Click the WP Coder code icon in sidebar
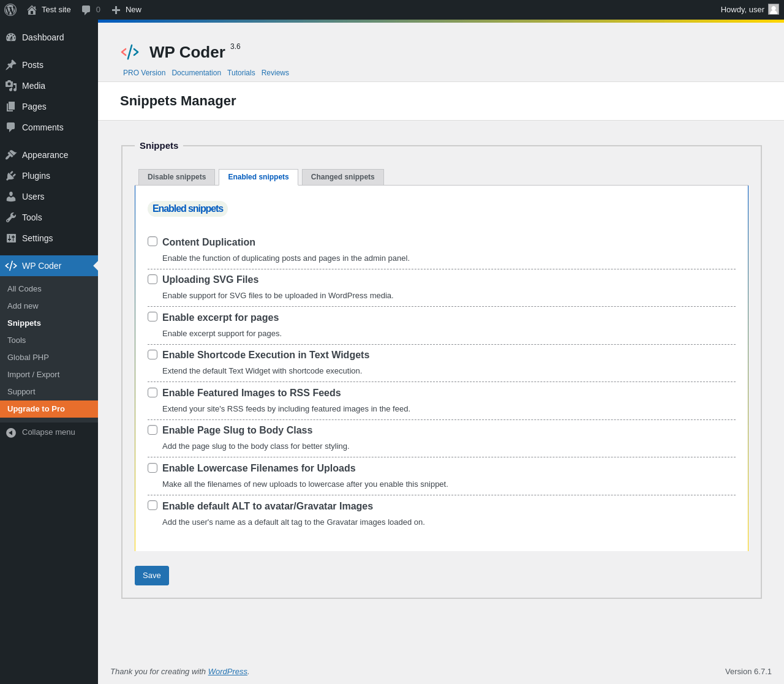This screenshot has height=684, width=784. click(x=11, y=266)
